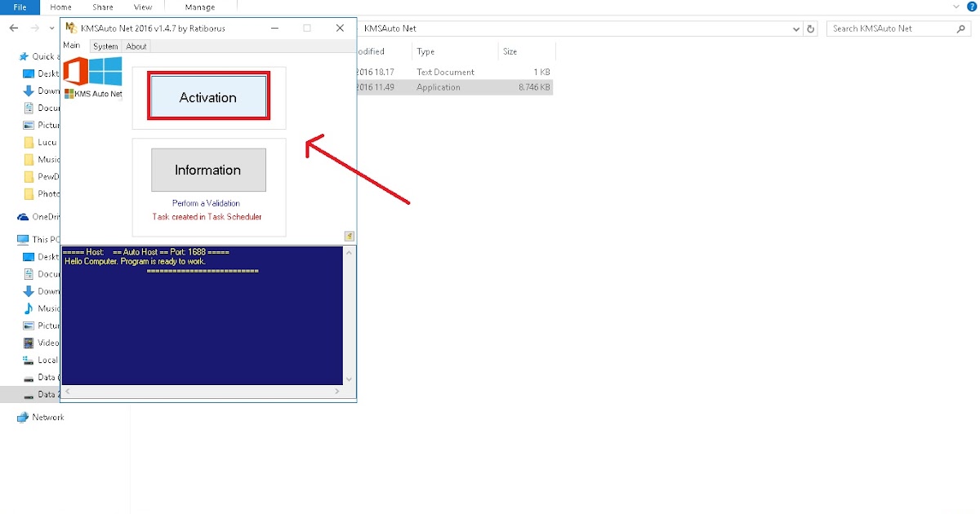This screenshot has width=980, height=514.
Task: Click the log scrollbar down arrow
Action: click(x=350, y=379)
